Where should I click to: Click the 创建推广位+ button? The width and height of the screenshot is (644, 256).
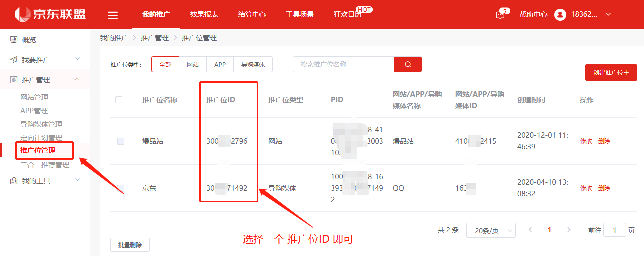click(611, 72)
